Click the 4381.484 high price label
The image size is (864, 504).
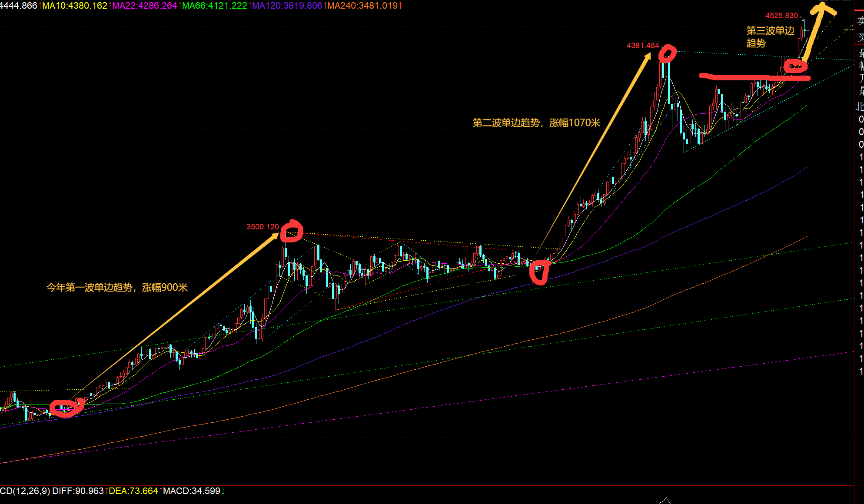pyautogui.click(x=643, y=46)
